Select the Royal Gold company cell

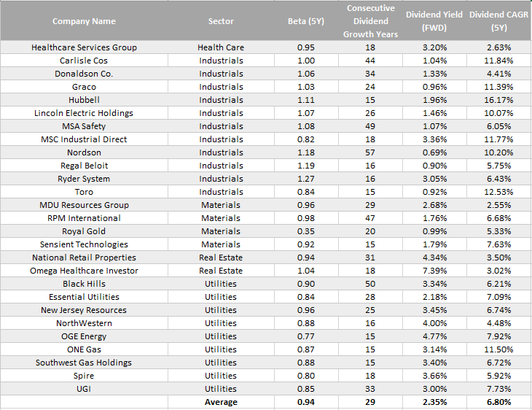(x=84, y=231)
